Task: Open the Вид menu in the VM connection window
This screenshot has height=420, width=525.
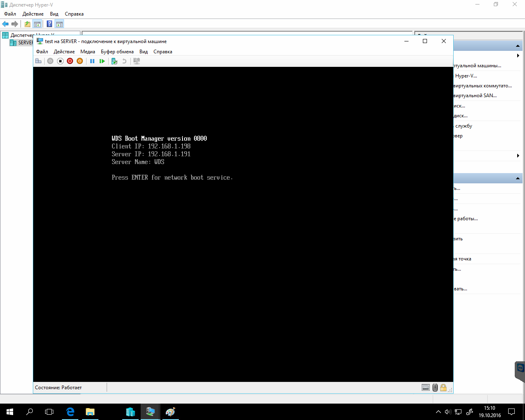Action: coord(144,52)
